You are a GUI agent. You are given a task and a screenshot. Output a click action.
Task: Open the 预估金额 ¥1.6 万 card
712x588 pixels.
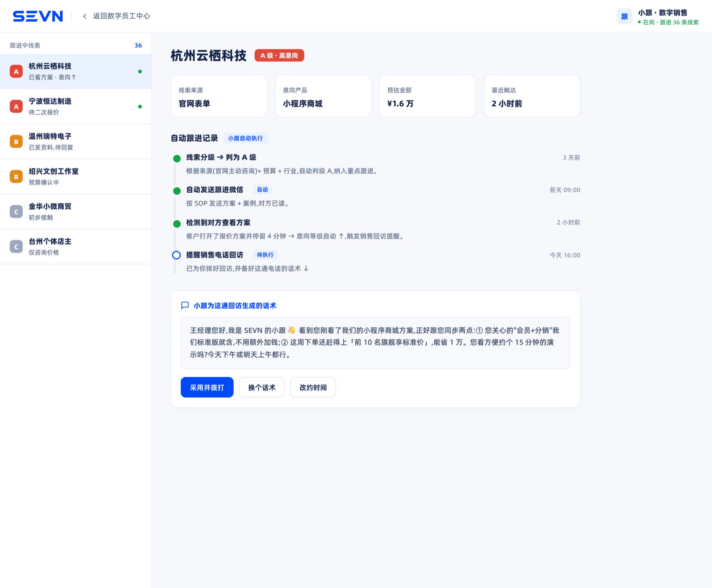point(428,96)
